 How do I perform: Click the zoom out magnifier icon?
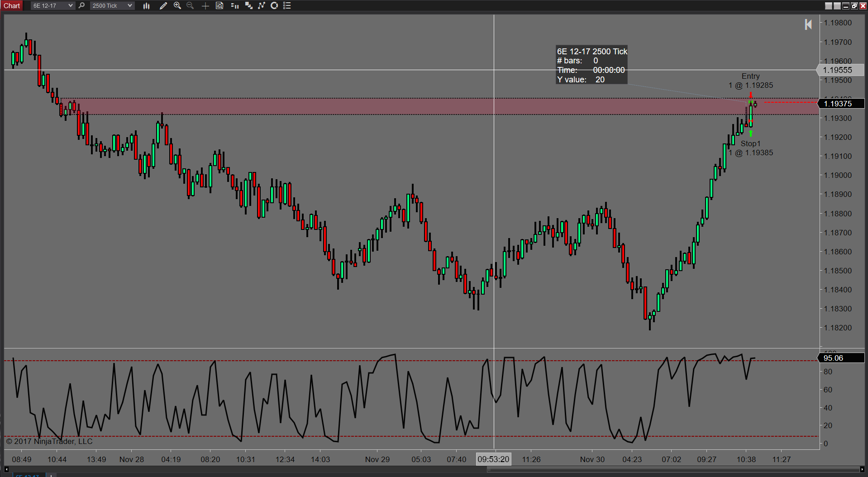click(190, 6)
